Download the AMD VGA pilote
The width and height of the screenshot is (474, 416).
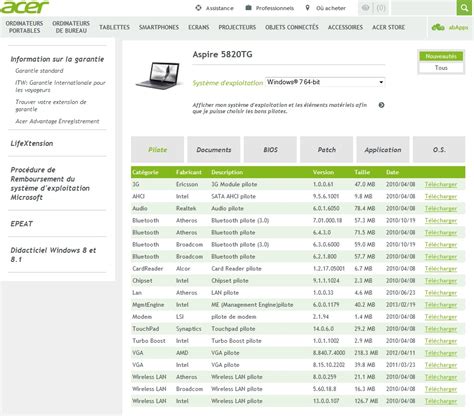[441, 353]
